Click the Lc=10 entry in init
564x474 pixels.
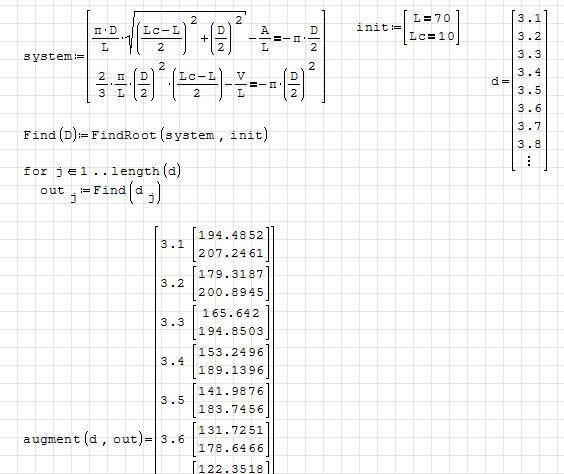(432, 36)
